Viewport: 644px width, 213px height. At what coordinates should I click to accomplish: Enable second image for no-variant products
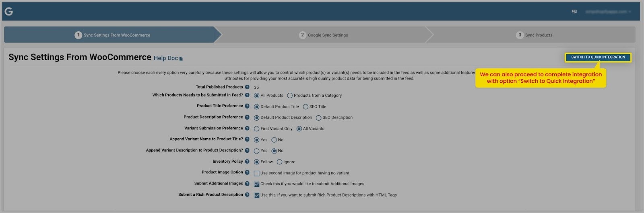click(x=256, y=174)
